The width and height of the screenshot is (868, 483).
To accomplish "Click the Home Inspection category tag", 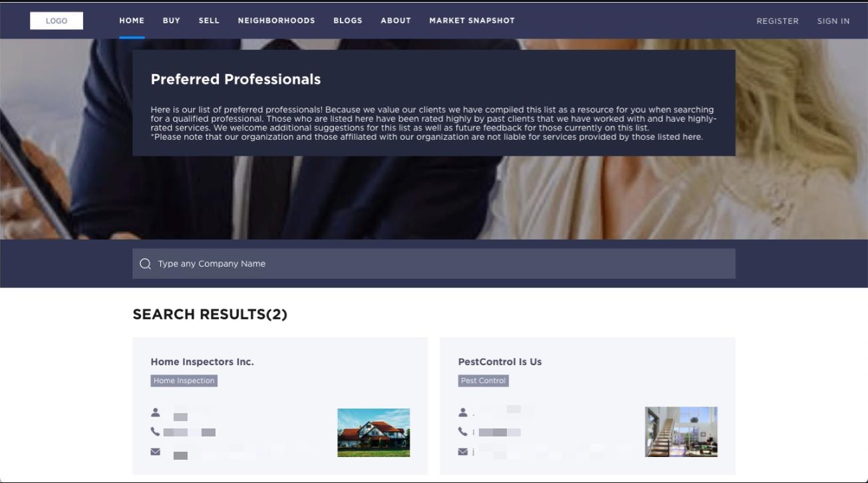I will [184, 381].
